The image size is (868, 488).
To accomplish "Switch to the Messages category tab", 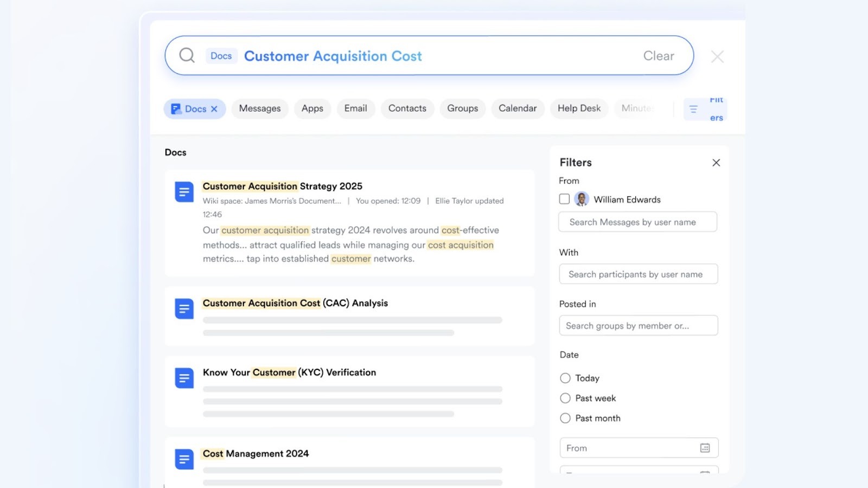I will click(x=260, y=108).
